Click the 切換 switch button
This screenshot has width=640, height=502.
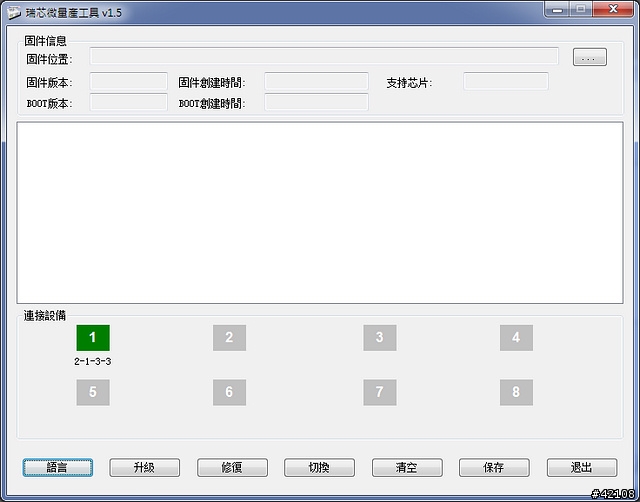coord(319,467)
